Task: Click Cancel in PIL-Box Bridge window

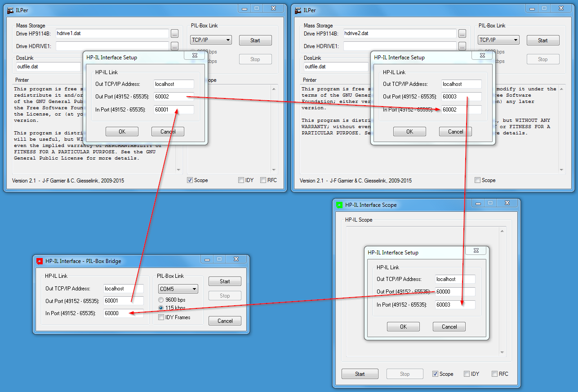Action: coord(225,321)
